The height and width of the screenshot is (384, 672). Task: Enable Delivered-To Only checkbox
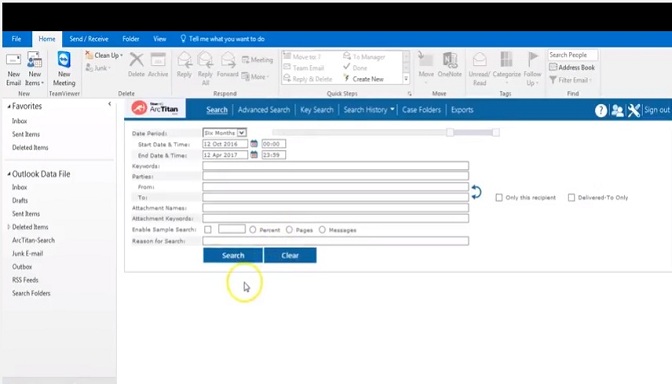pyautogui.click(x=571, y=198)
